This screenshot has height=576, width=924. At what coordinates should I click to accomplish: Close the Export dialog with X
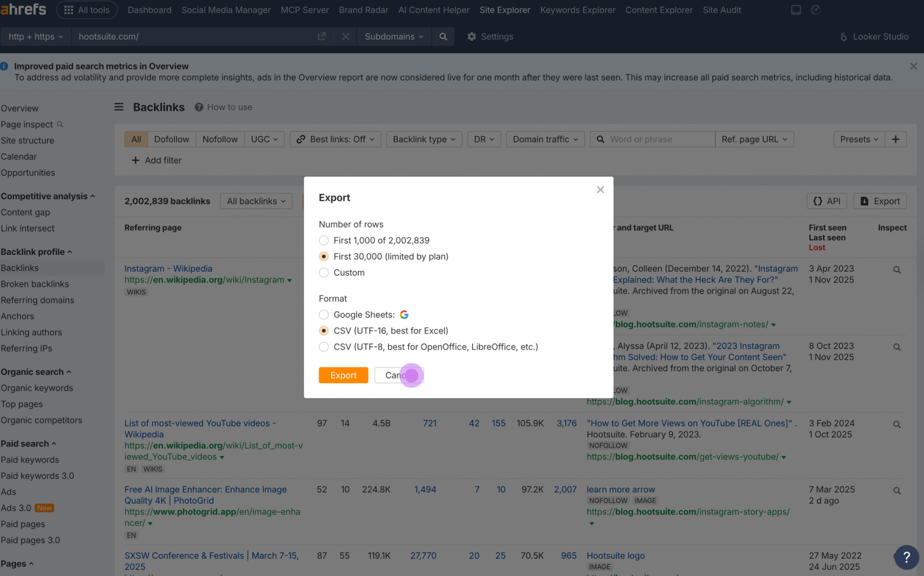pyautogui.click(x=600, y=190)
